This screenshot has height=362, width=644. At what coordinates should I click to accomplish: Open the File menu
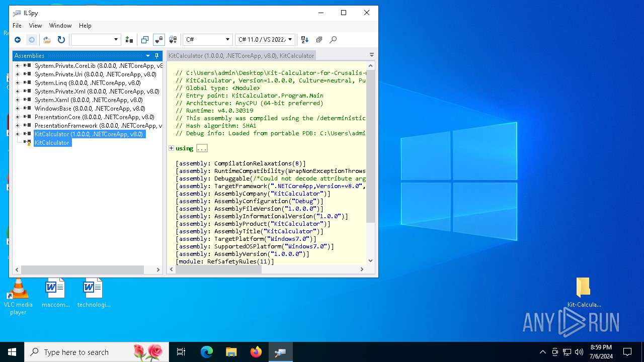click(x=17, y=26)
